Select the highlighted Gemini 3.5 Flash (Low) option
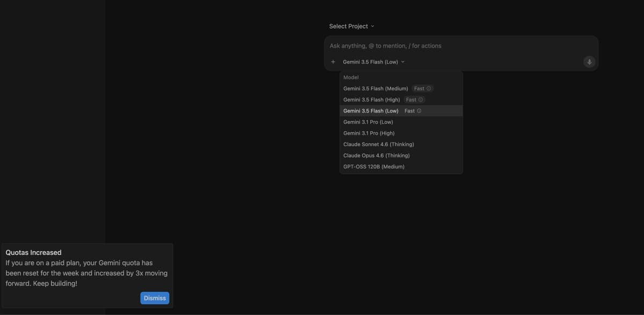Image resolution: width=644 pixels, height=315 pixels. point(401,111)
